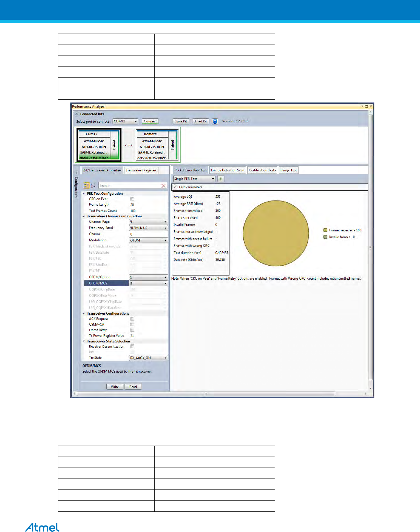Click the Tx Power Register Value field
Screen dimensions: 420x532
point(148,336)
